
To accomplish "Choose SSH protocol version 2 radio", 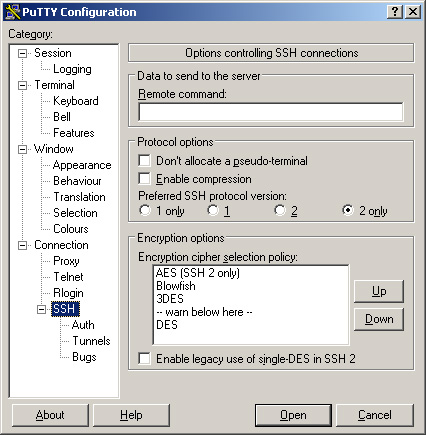I will point(280,210).
